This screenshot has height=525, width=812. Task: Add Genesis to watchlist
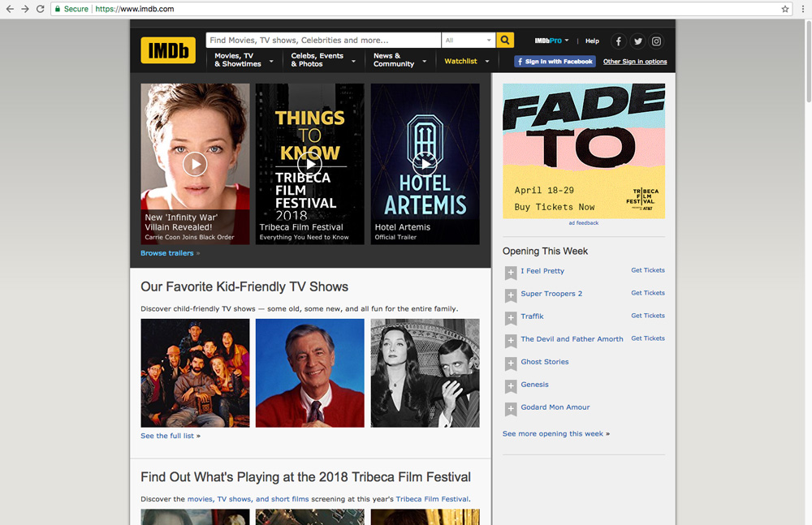(511, 386)
